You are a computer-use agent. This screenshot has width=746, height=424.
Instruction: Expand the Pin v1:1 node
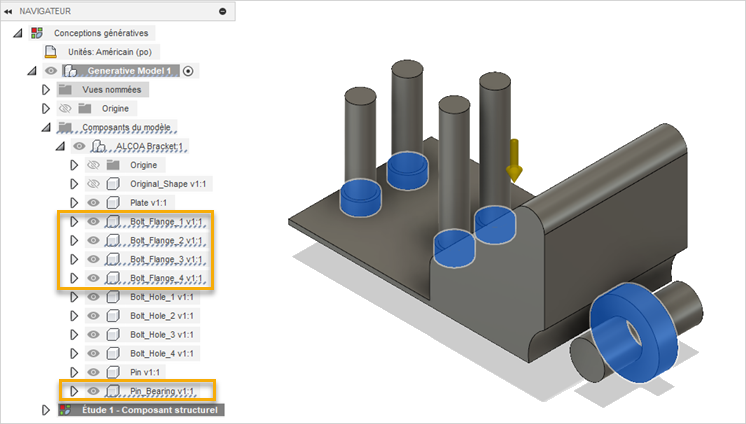74,372
